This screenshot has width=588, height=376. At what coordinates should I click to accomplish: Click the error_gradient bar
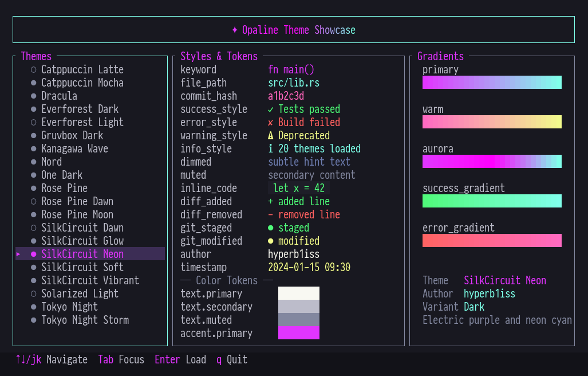pos(492,240)
